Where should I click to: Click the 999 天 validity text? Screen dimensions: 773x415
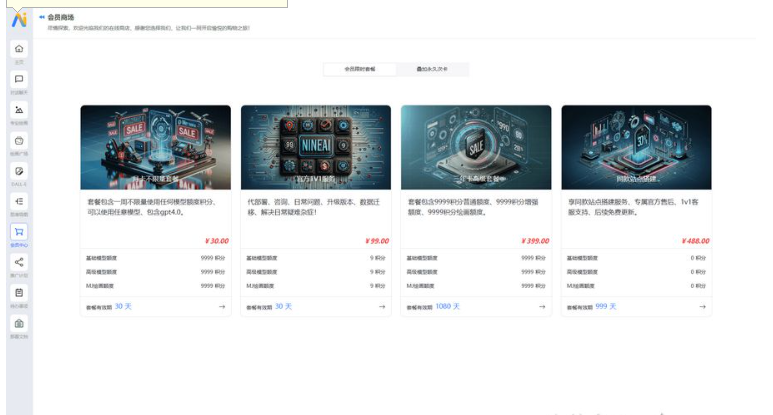tap(606, 307)
